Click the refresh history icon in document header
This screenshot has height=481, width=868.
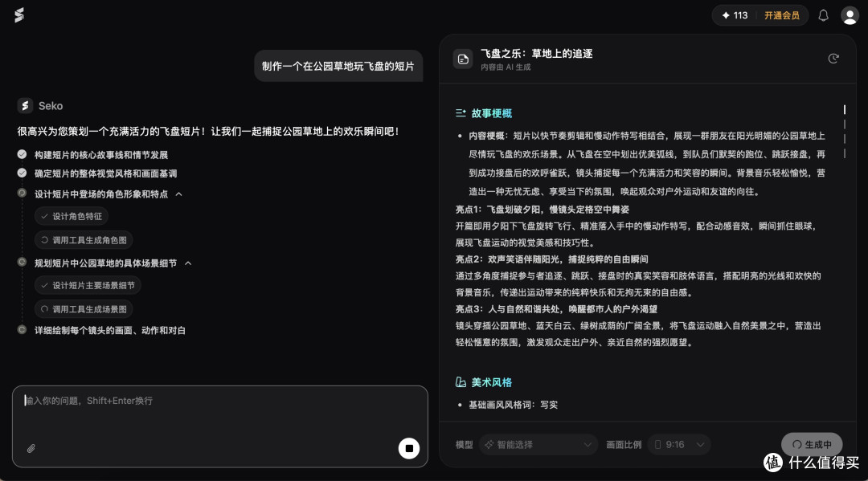point(833,59)
